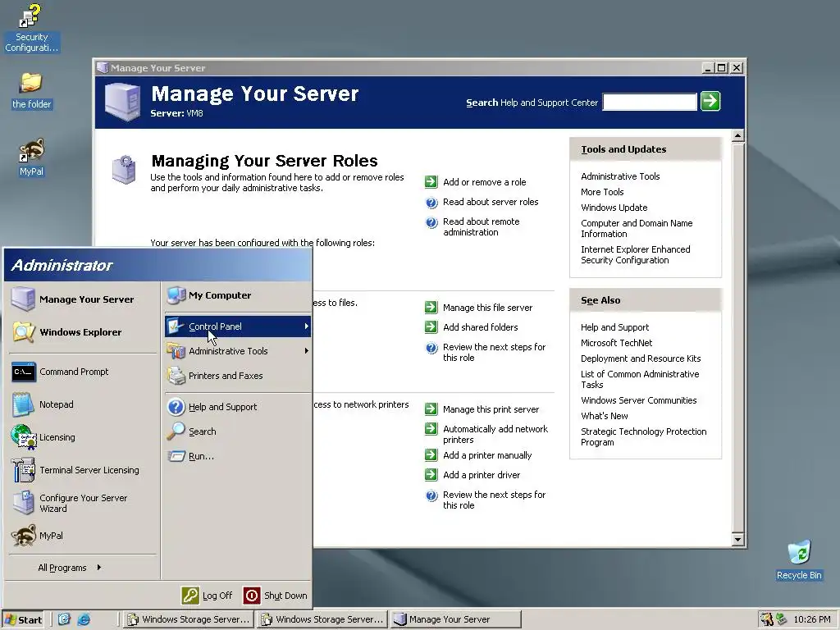840x630 pixels.
Task: Click Automatically add network printers link
Action: coord(495,434)
